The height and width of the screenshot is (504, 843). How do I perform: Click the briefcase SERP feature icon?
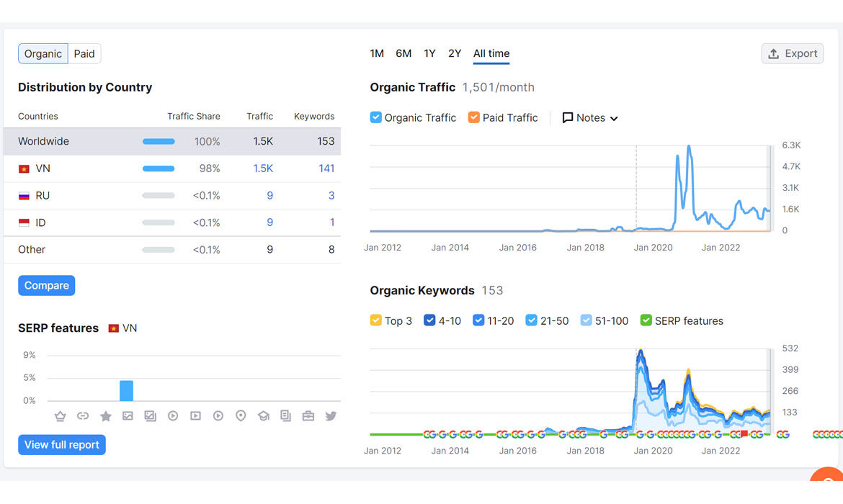pyautogui.click(x=308, y=416)
